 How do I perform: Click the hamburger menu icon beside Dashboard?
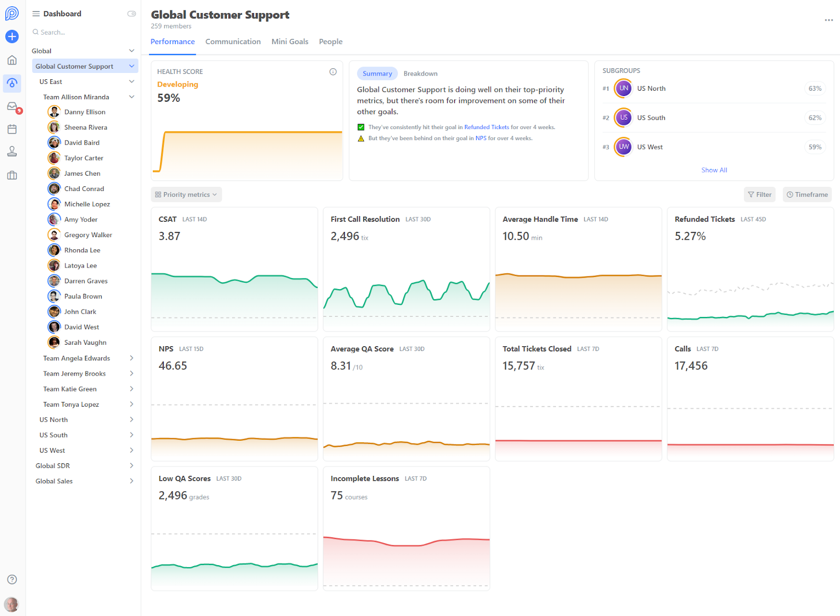36,14
